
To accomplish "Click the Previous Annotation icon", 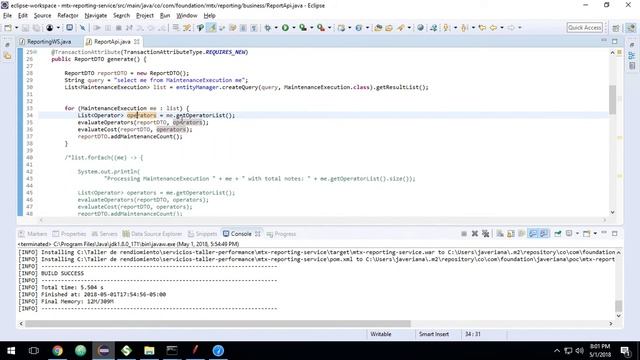I will [464, 28].
